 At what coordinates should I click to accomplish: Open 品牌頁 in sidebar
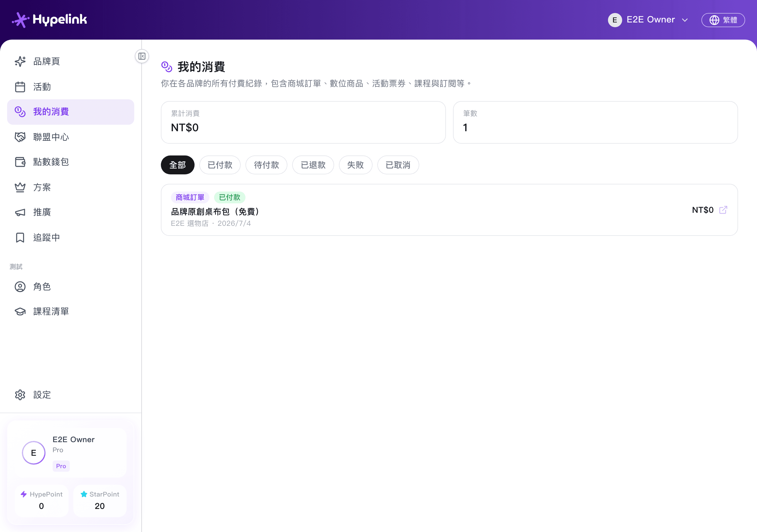[x=71, y=61]
